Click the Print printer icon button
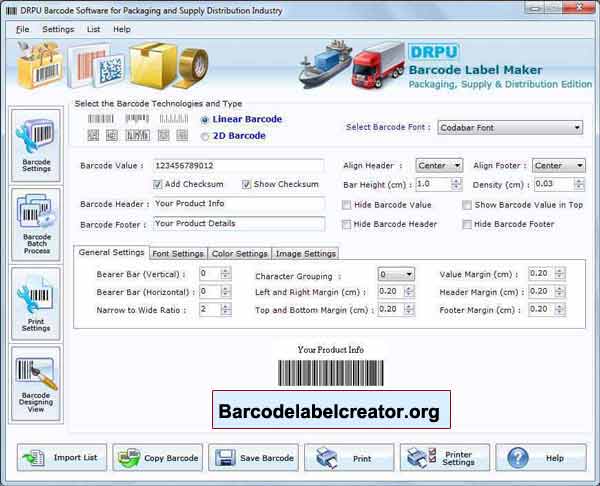 (349, 457)
